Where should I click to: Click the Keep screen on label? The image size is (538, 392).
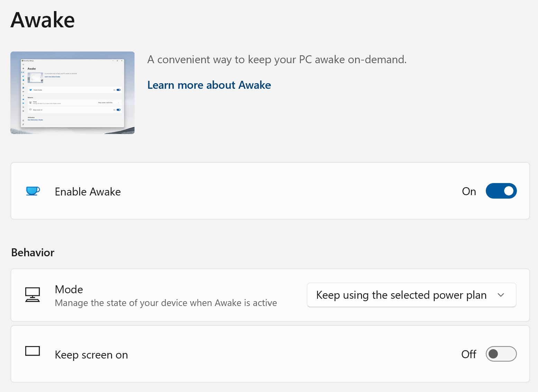[x=91, y=355]
